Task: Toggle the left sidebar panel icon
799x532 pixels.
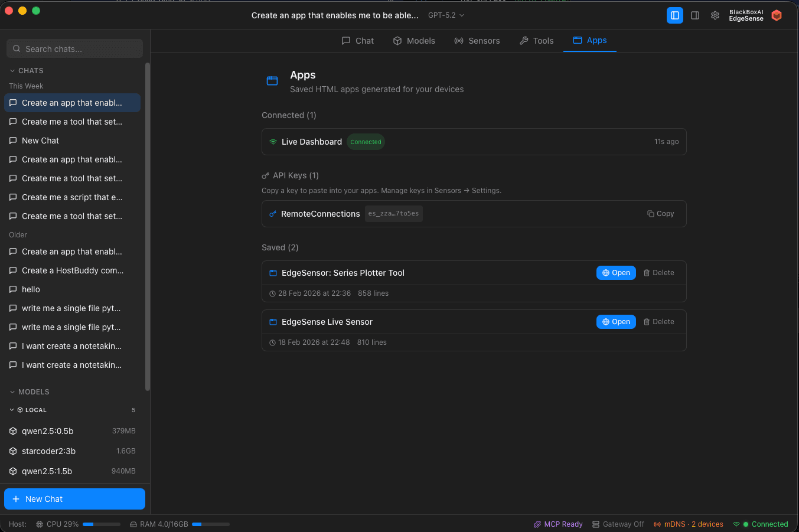Action: (x=674, y=15)
